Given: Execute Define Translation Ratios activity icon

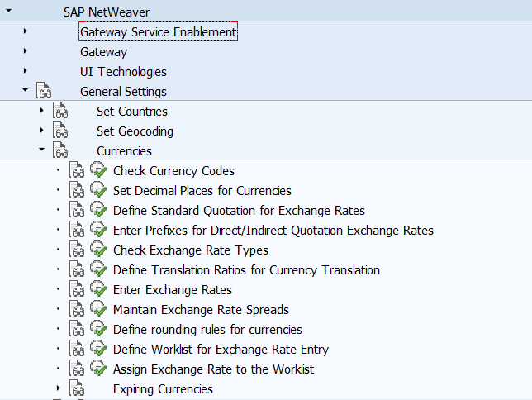Looking at the screenshot, I should (98, 269).
